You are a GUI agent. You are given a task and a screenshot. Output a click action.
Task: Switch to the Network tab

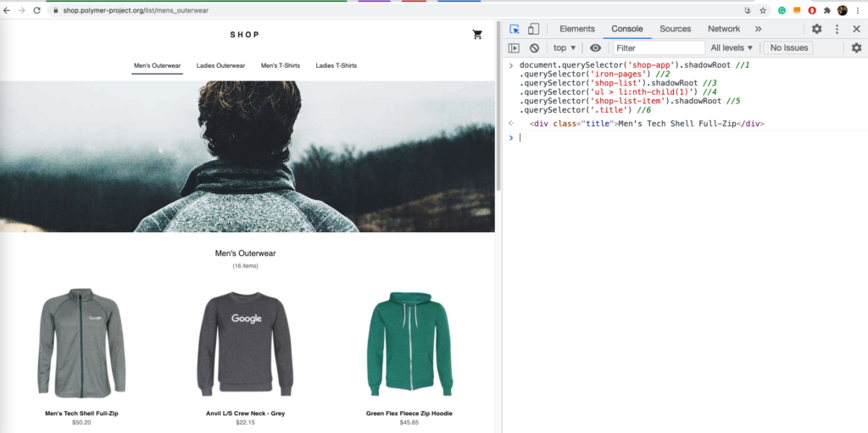pyautogui.click(x=724, y=29)
